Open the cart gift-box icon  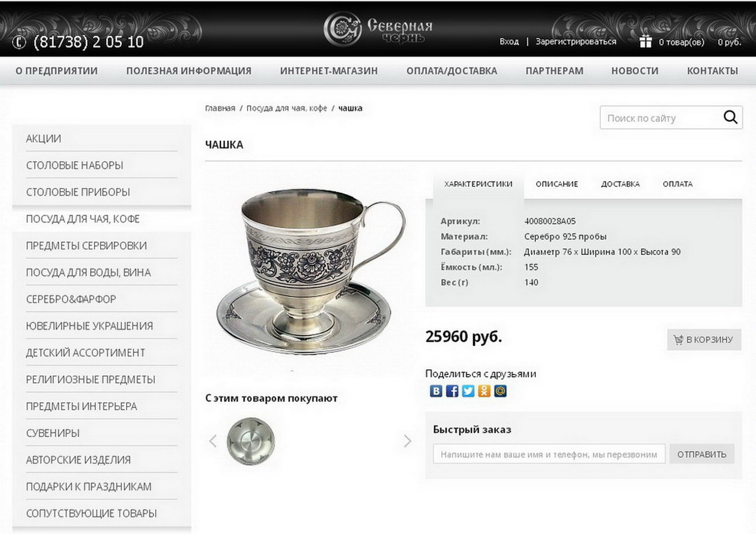[645, 41]
